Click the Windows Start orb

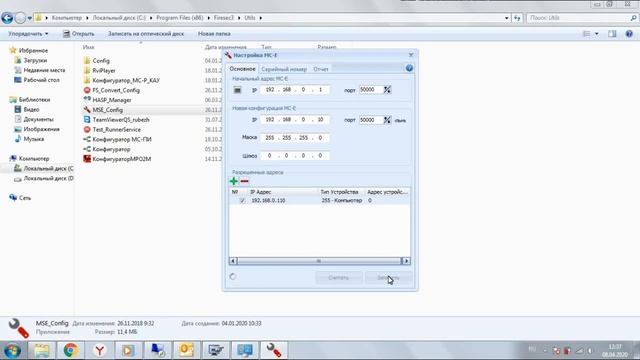point(12,350)
